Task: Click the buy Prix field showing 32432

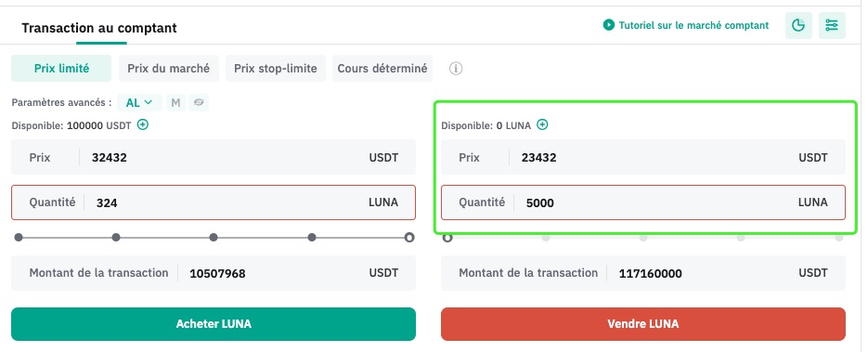Action: click(x=214, y=157)
